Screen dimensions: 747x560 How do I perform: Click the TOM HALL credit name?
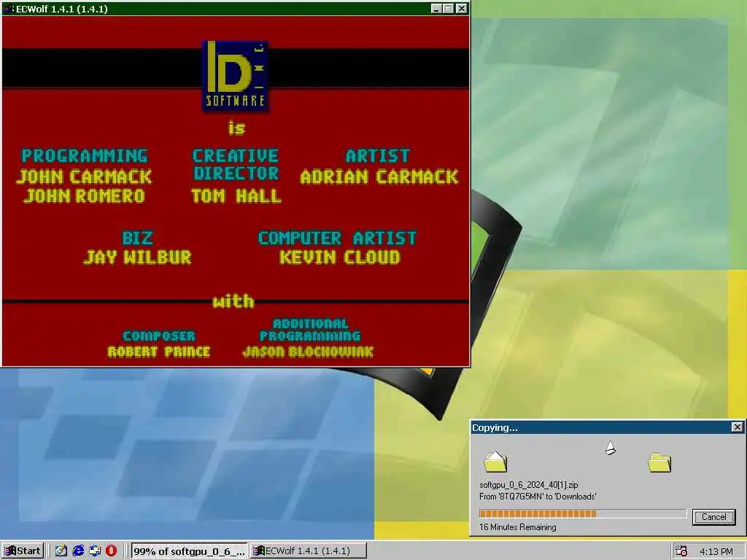(x=236, y=195)
